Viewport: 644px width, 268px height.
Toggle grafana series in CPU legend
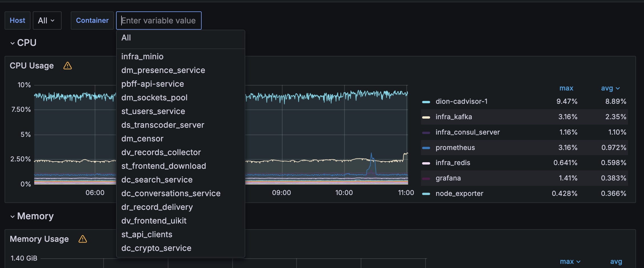pos(448,178)
